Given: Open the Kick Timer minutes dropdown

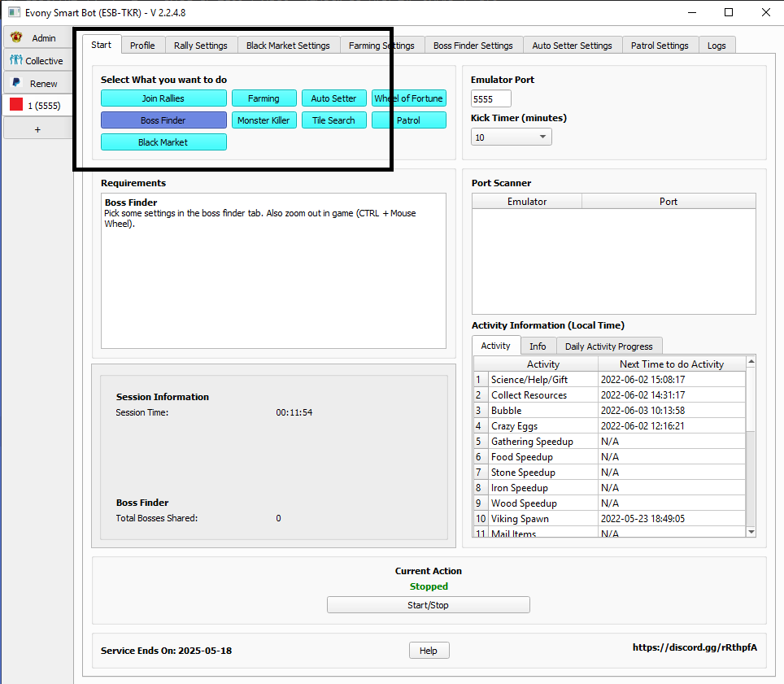Looking at the screenshot, I should (511, 137).
